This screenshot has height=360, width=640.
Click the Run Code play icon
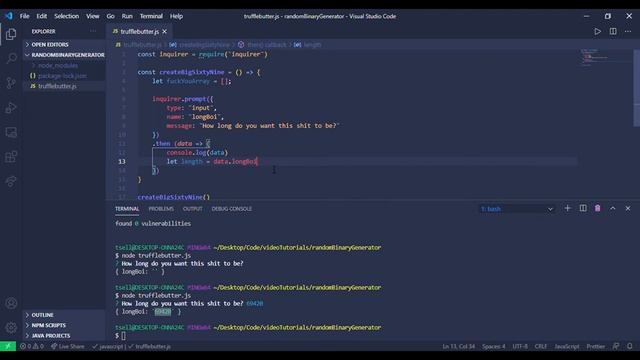pos(597,31)
